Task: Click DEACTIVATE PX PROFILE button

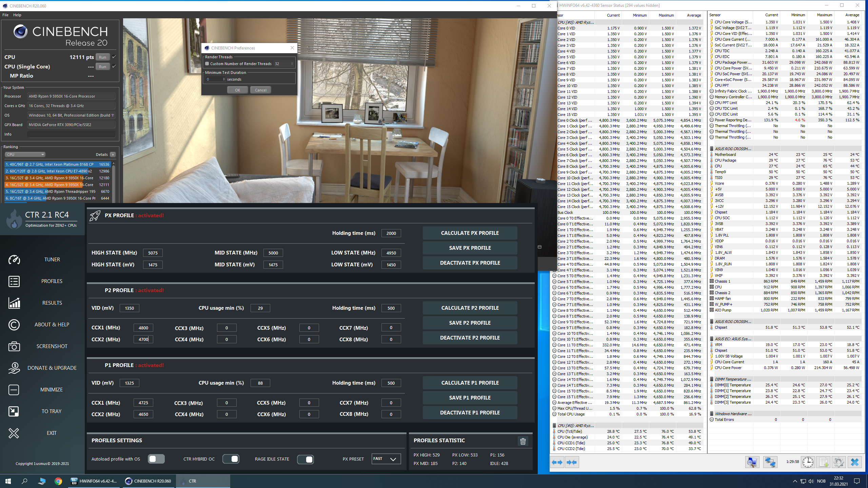Action: (x=470, y=263)
